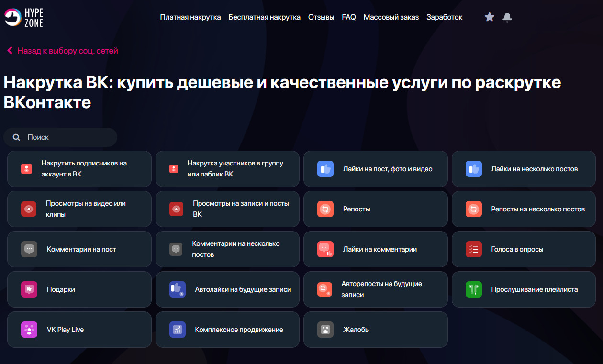Click eye icon for Просмотры на записи и посты
Screen dimensions: 603x364
pyautogui.click(x=177, y=209)
